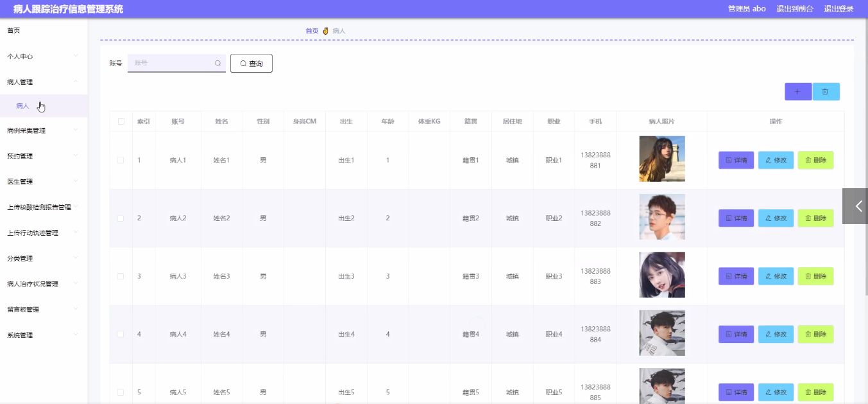Expand the 上传行动轨迹管理 menu
Image resolution: width=868 pixels, height=404 pixels.
[x=44, y=233]
